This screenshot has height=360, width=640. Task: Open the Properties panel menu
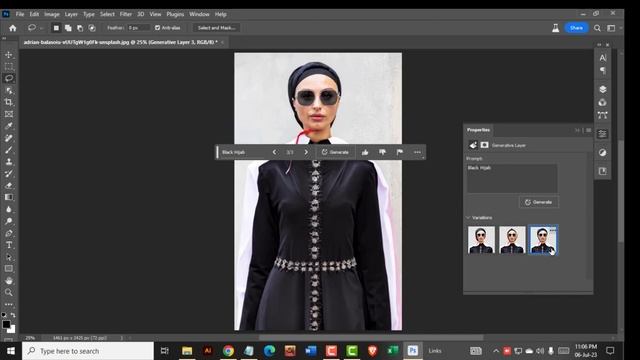coord(589,130)
